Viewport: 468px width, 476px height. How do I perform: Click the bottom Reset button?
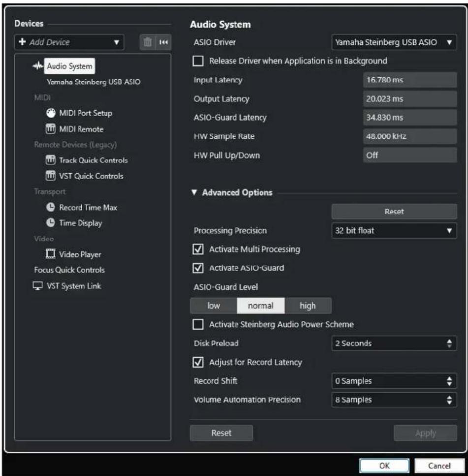pos(221,433)
